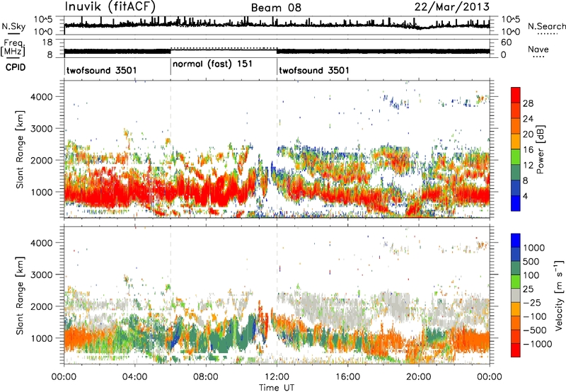Click the N.Search legend label
The height and width of the screenshot is (392, 566).
coord(546,26)
